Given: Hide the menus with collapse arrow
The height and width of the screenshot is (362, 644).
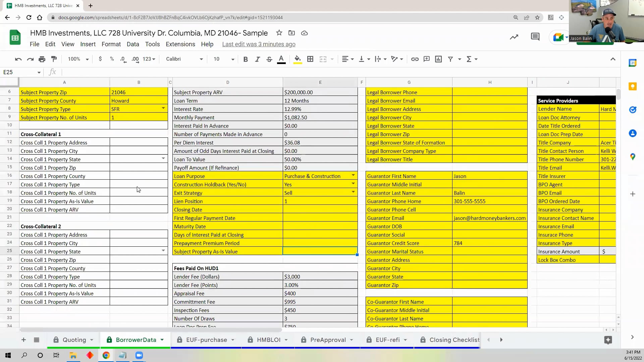Looking at the screenshot, I should click(x=613, y=59).
